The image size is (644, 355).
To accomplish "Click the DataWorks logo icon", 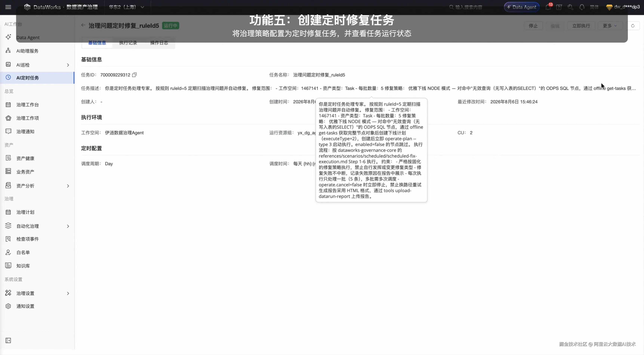I will (x=27, y=7).
